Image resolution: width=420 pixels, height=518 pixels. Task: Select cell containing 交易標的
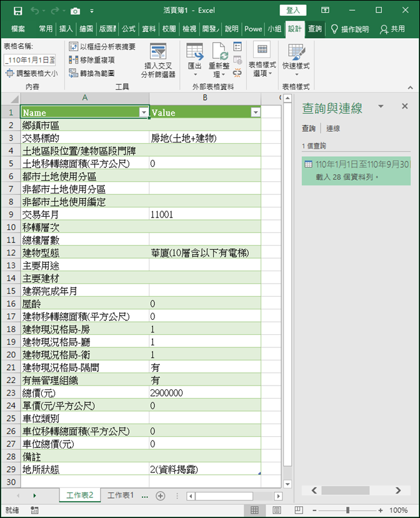(85, 138)
